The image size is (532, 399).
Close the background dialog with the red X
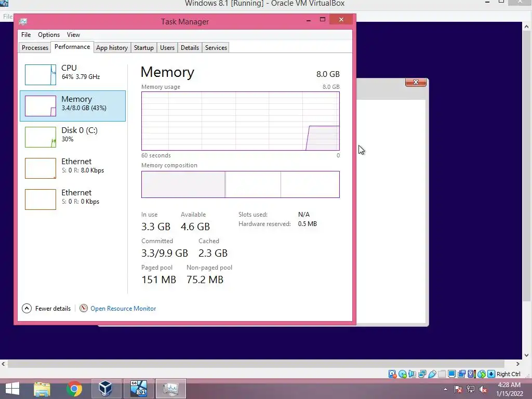[416, 82]
